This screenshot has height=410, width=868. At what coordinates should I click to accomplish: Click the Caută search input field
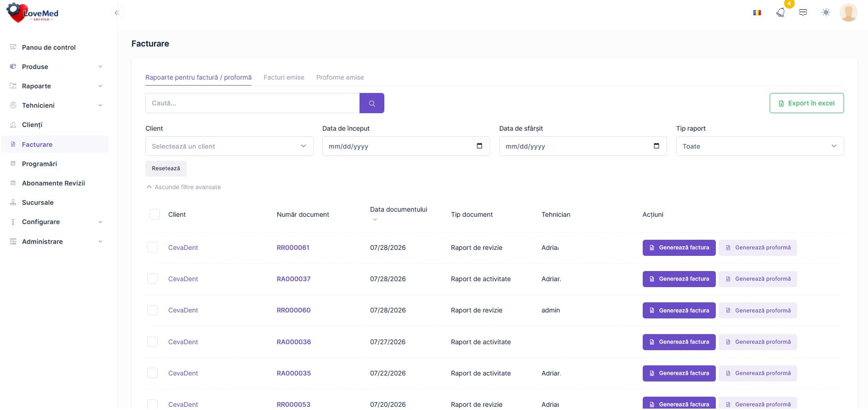click(x=252, y=103)
